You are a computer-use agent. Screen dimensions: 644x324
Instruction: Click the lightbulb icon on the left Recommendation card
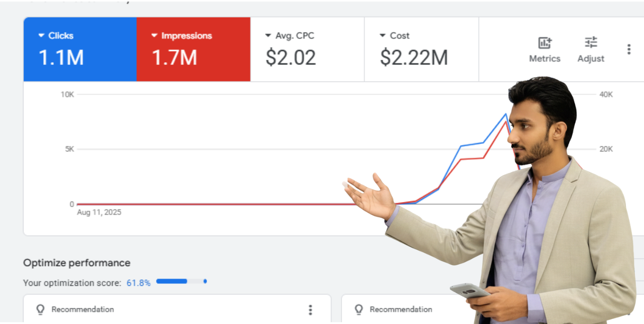tap(40, 309)
